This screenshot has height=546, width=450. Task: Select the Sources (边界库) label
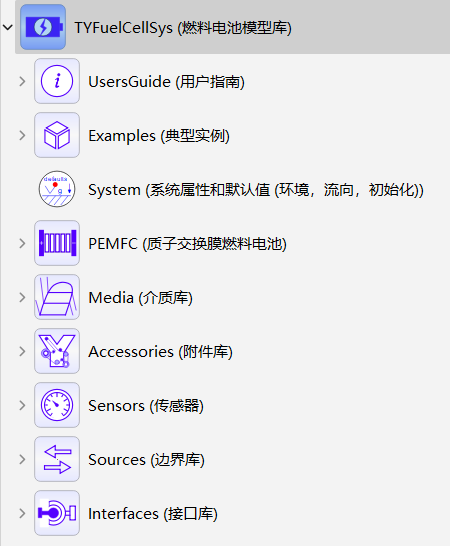pyautogui.click(x=146, y=460)
